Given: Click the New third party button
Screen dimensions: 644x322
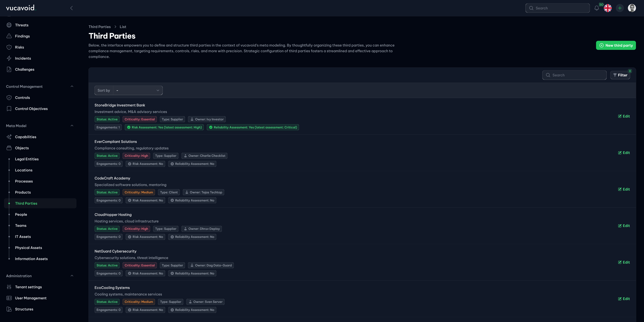Looking at the screenshot, I should click(616, 45).
